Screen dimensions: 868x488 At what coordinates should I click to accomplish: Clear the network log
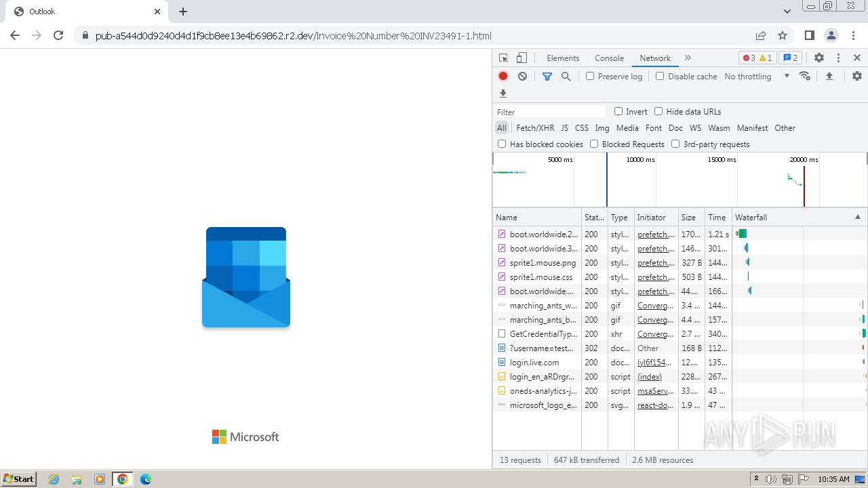pyautogui.click(x=522, y=77)
